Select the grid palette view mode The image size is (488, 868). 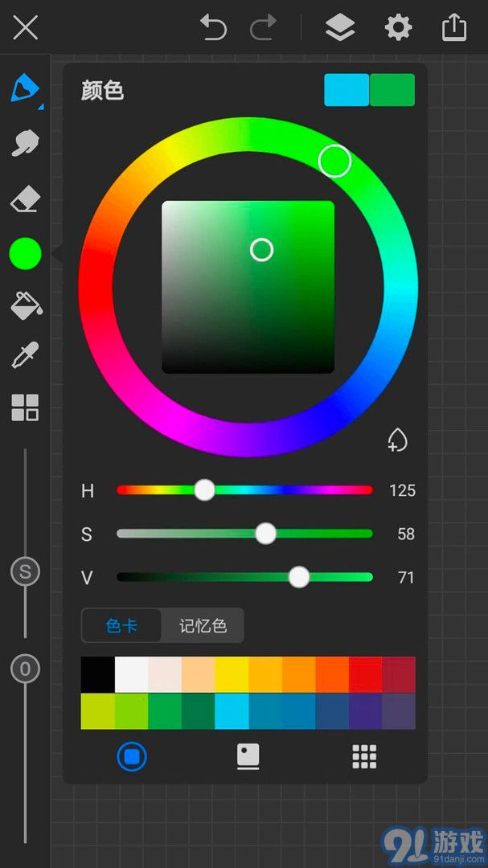point(364,756)
